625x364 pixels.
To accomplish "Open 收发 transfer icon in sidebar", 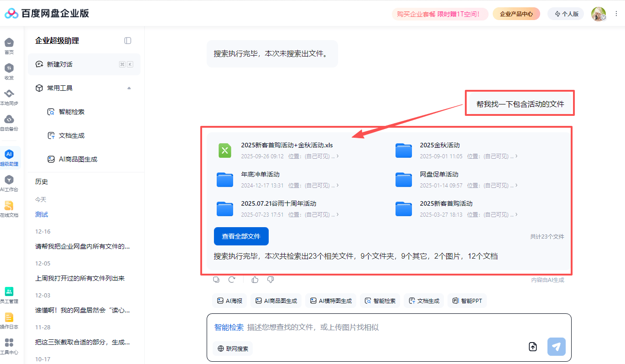I will click(9, 69).
